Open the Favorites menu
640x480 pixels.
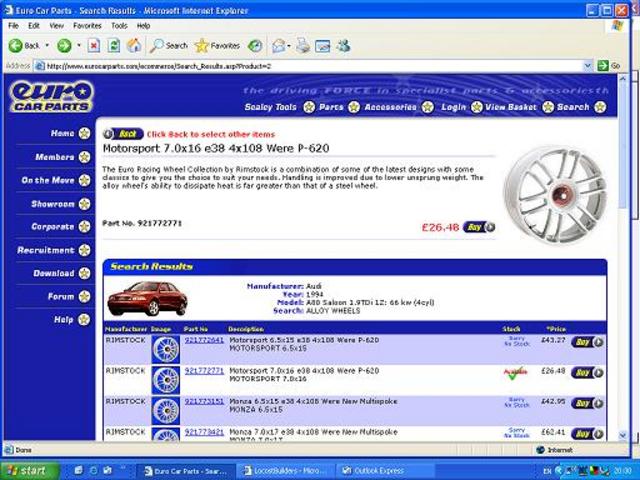click(87, 26)
